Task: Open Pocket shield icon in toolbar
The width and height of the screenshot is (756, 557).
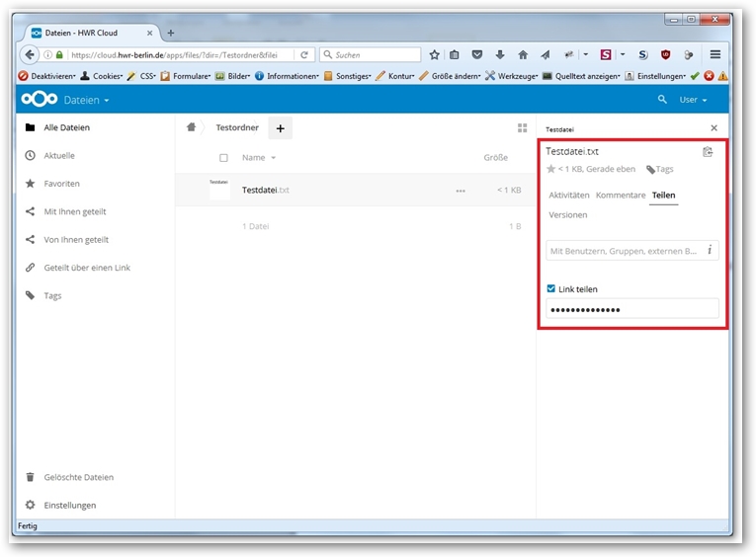Action: [477, 55]
